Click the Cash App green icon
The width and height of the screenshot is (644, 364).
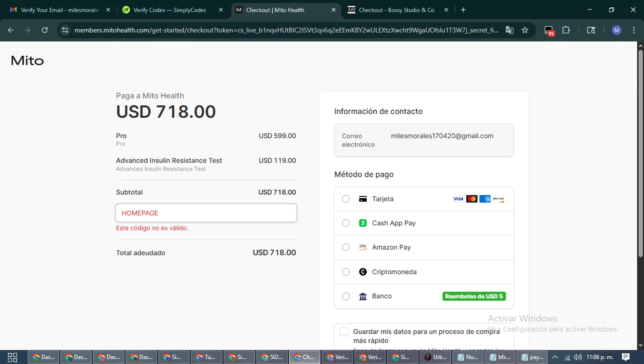point(363,223)
